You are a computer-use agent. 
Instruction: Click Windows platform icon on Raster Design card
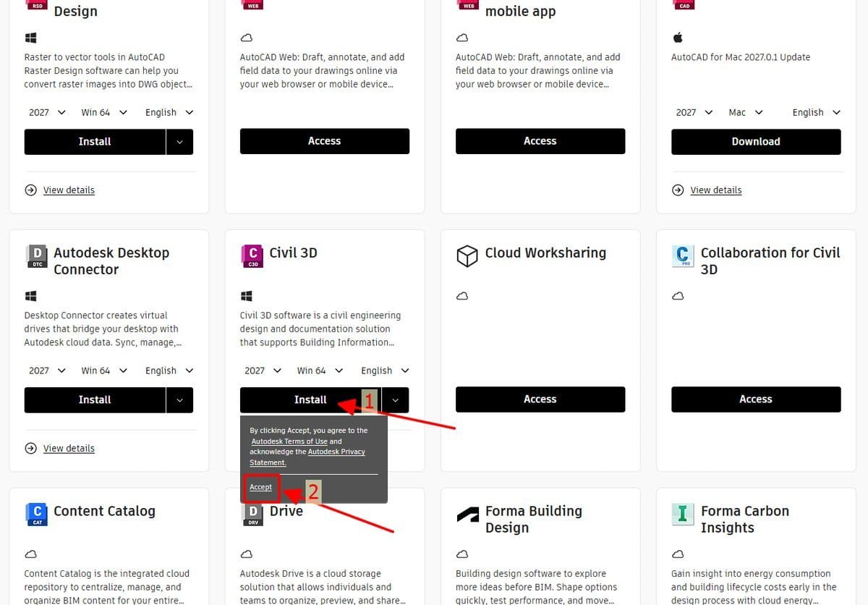[30, 38]
